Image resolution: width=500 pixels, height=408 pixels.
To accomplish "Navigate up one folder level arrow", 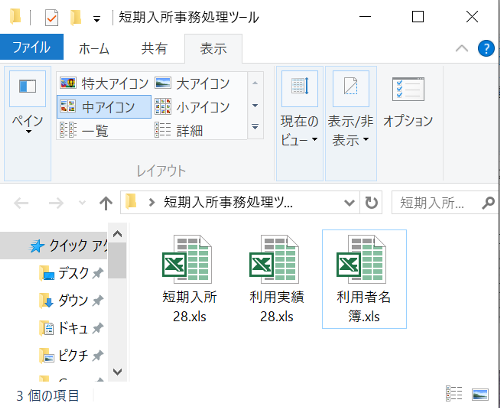I will (106, 203).
